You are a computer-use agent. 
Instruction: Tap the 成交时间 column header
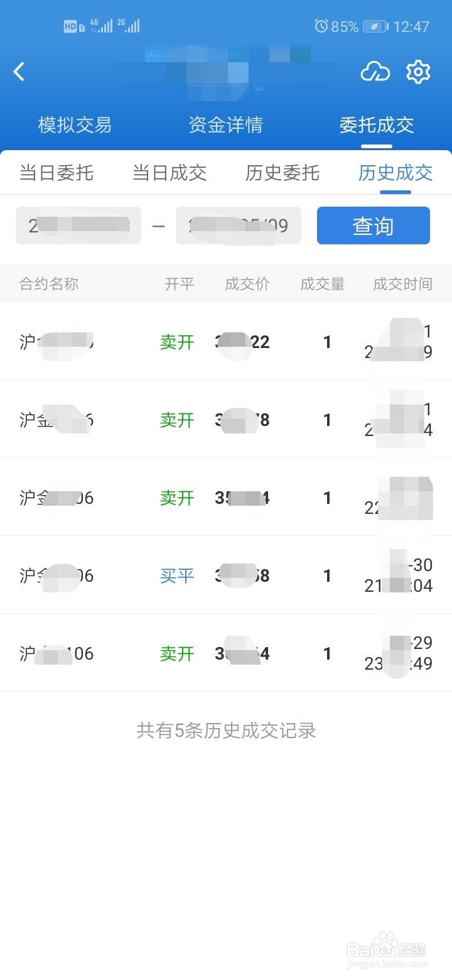pyautogui.click(x=402, y=284)
